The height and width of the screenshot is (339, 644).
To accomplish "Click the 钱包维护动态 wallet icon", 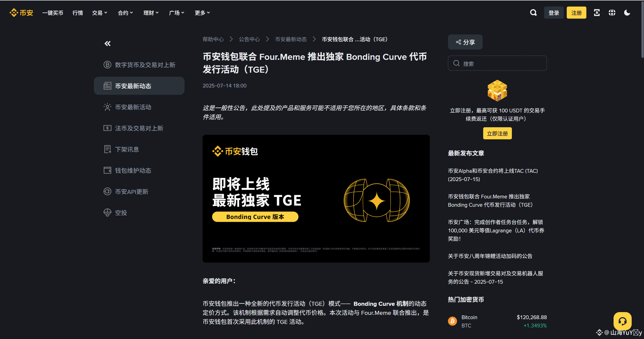I will (107, 170).
